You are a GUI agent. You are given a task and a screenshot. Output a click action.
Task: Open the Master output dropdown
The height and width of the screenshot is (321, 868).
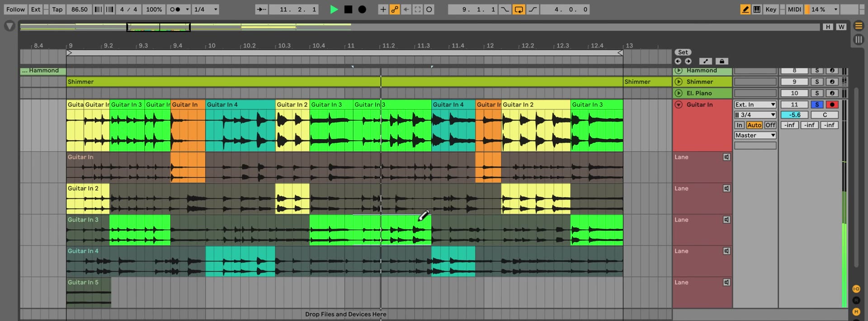tap(755, 135)
